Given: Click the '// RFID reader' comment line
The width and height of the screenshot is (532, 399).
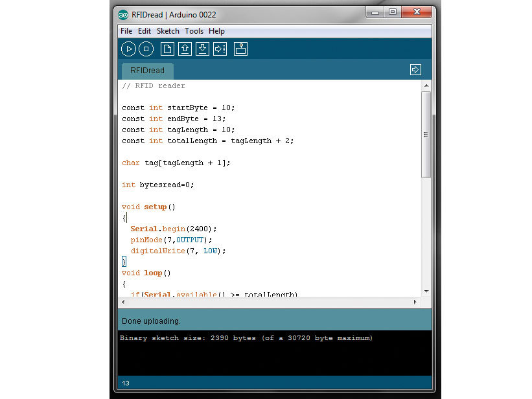Looking at the screenshot, I should click(x=154, y=86).
